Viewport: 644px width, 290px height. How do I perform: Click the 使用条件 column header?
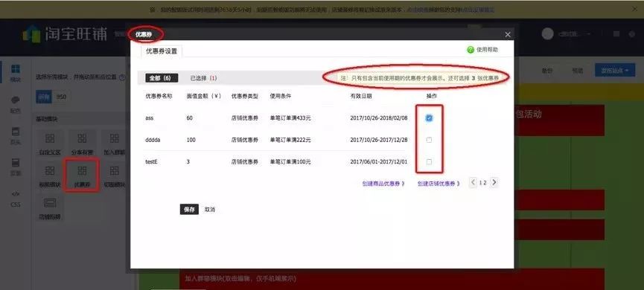click(x=281, y=96)
